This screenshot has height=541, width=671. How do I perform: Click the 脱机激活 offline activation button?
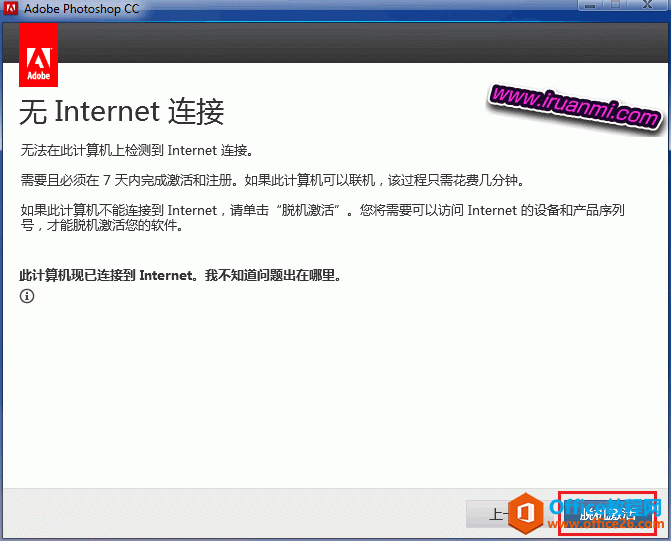[x=608, y=514]
